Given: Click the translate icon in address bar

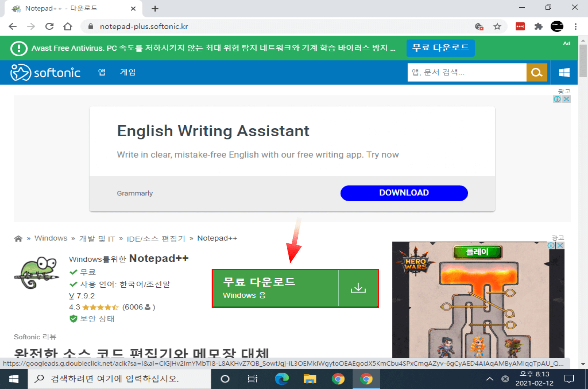Looking at the screenshot, I should [x=479, y=27].
